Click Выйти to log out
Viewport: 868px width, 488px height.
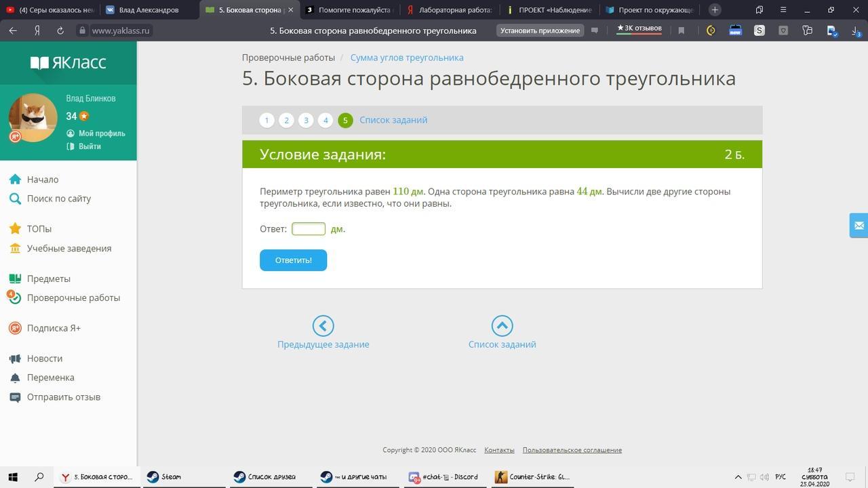[90, 146]
